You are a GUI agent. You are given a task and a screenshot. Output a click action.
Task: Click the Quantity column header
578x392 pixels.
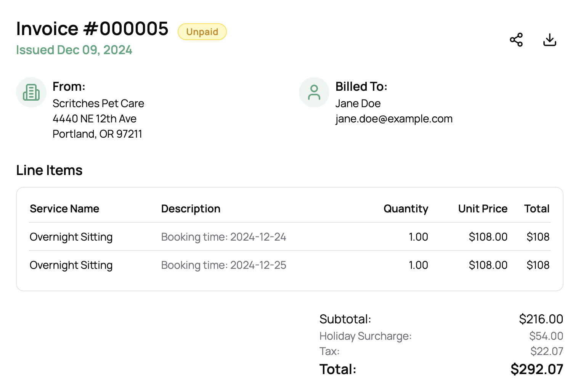pyautogui.click(x=406, y=209)
